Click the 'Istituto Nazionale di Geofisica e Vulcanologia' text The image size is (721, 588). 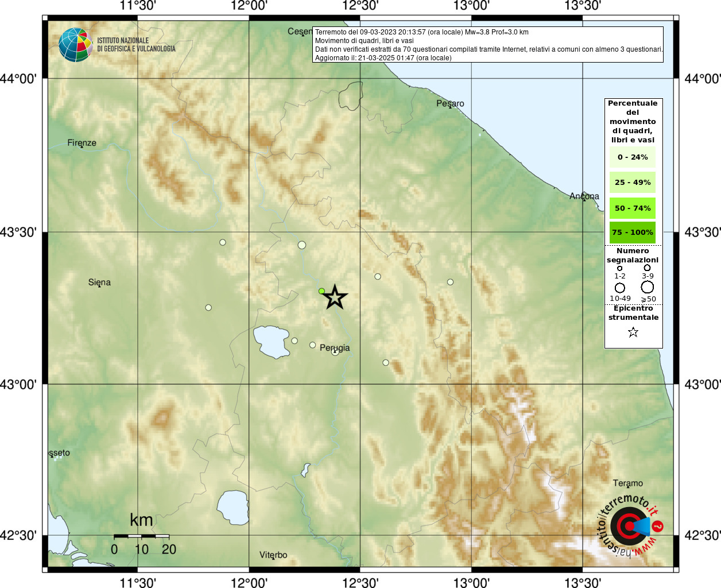[136, 45]
